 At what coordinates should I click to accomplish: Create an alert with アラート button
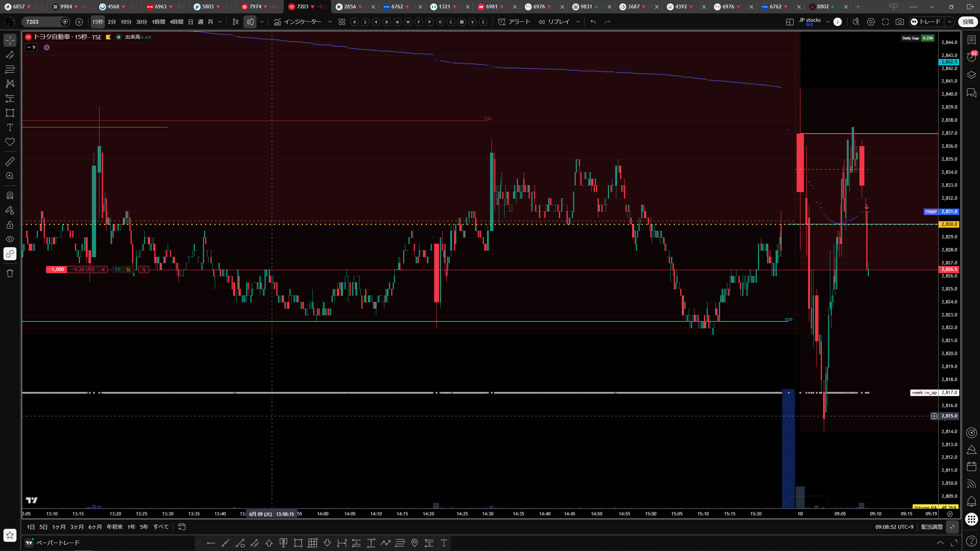[x=514, y=22]
